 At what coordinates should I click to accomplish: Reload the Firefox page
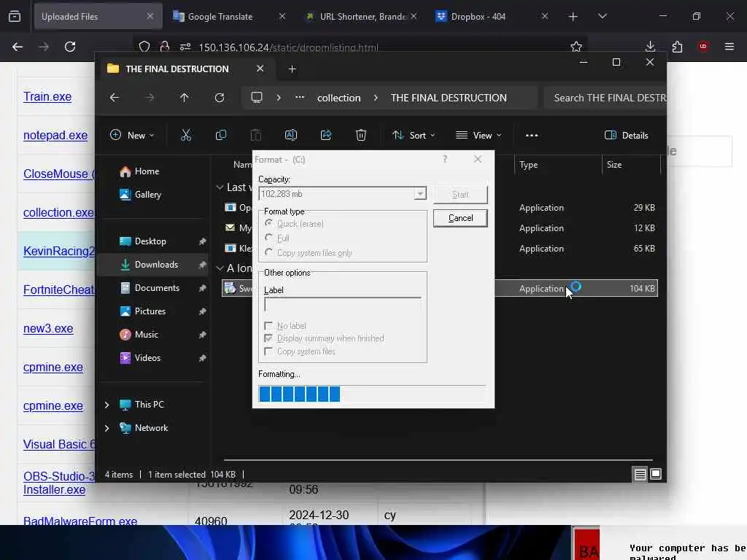[70, 47]
